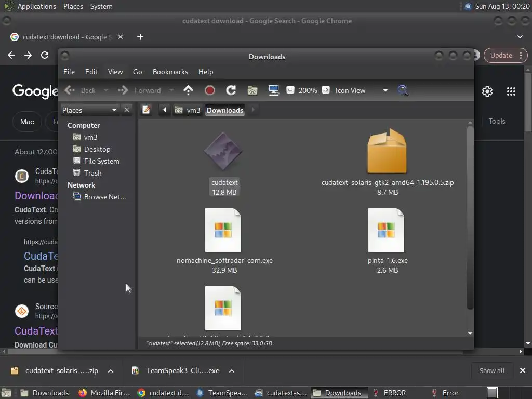Select File System in Places sidebar
Screen dimensions: 532x399
click(97, 161)
